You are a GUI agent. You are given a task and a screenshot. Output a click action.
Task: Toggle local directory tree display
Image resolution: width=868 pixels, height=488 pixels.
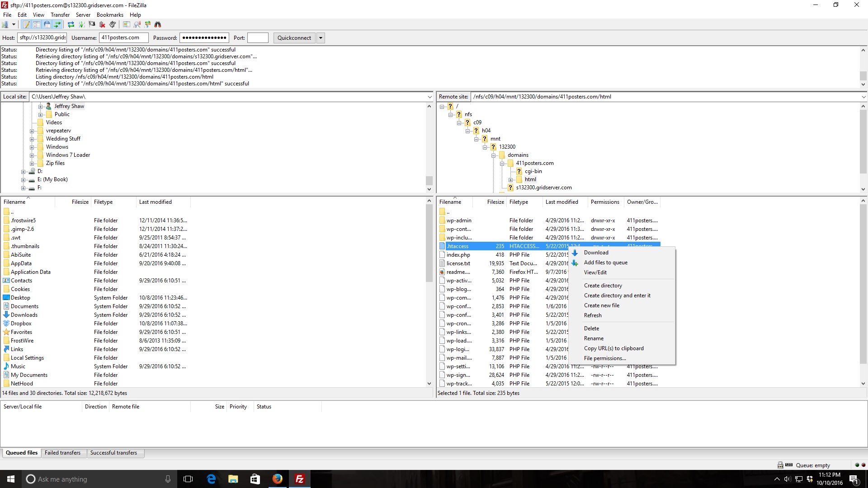pos(37,24)
